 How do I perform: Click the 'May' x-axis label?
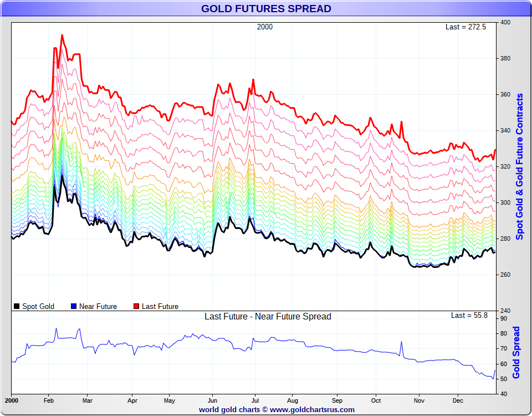pos(170,400)
